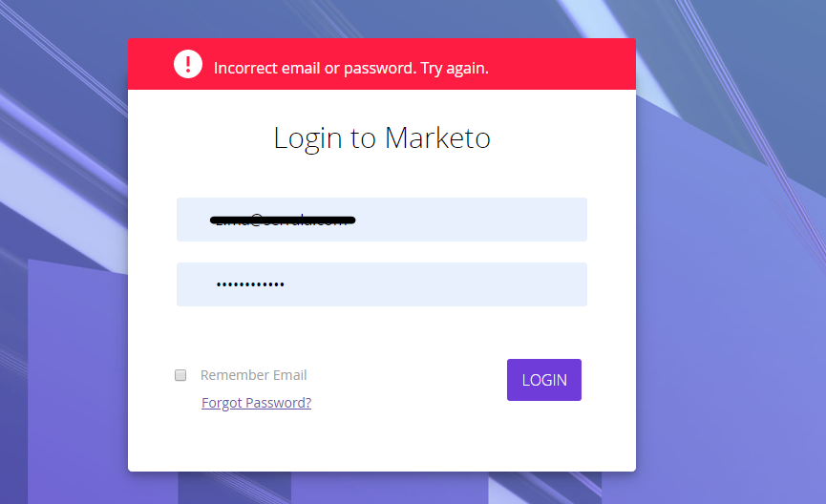826x504 pixels.
Task: Click the redacted email text in field
Action: pyautogui.click(x=283, y=220)
